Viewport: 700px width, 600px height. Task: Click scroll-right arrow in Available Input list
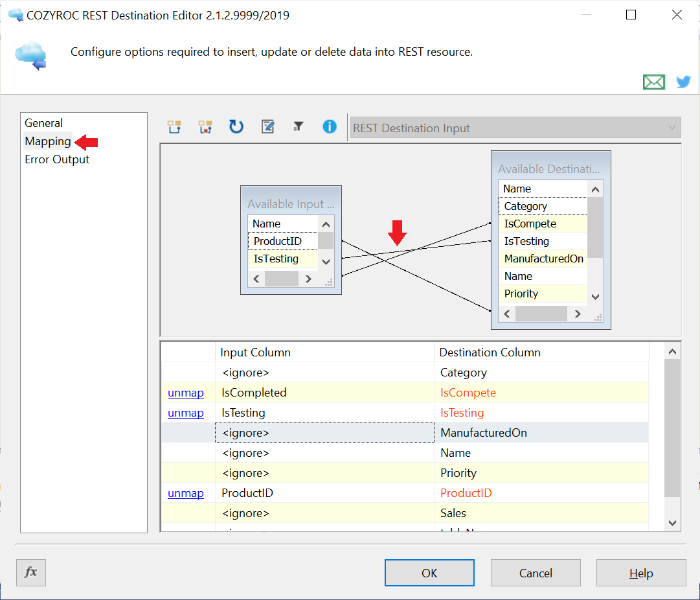(x=308, y=279)
